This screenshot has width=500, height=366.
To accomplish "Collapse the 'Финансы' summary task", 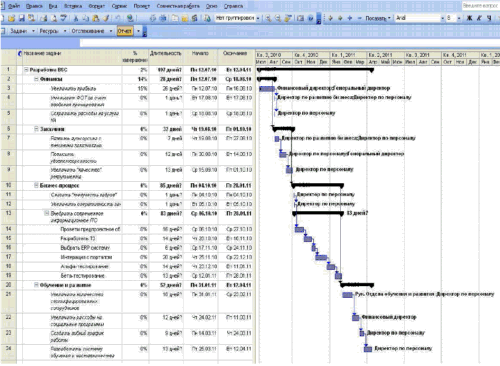I will coord(36,79).
